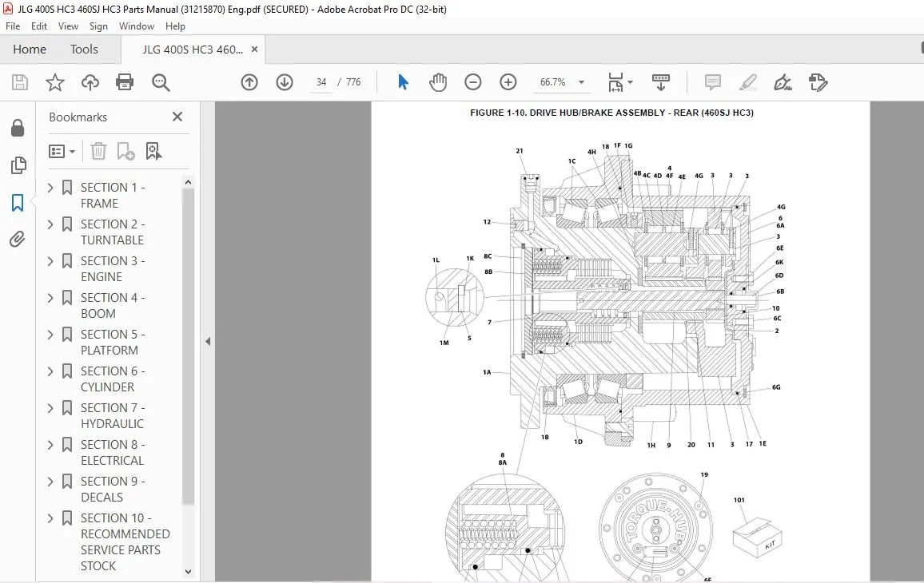Open the security lock panel
Viewport: 924px width, 583px height.
point(18,128)
